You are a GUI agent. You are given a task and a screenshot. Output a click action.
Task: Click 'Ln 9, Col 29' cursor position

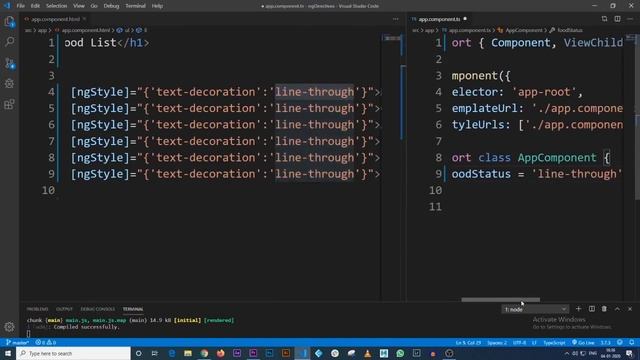coord(468,342)
